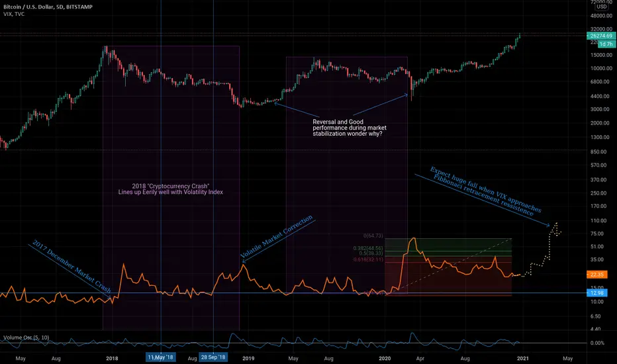This screenshot has width=617, height=364.
Task: Click the 26274.69 current price label
Action: [x=601, y=36]
